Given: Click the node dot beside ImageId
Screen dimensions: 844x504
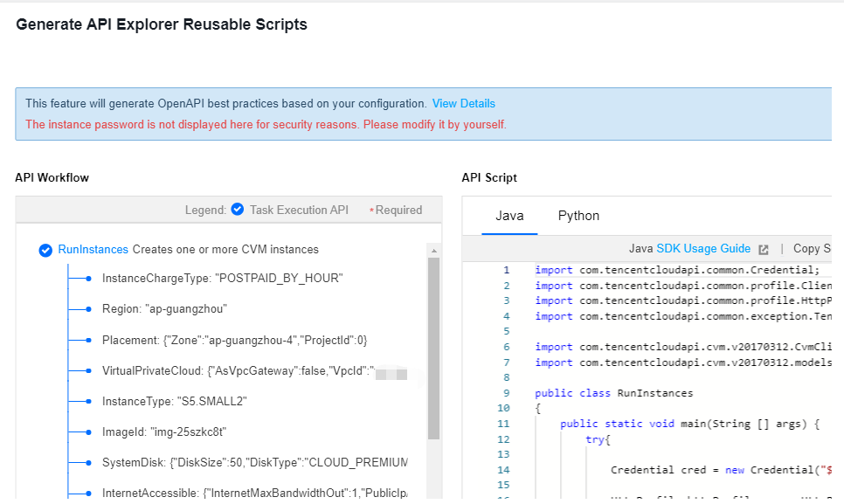Looking at the screenshot, I should coord(88,432).
